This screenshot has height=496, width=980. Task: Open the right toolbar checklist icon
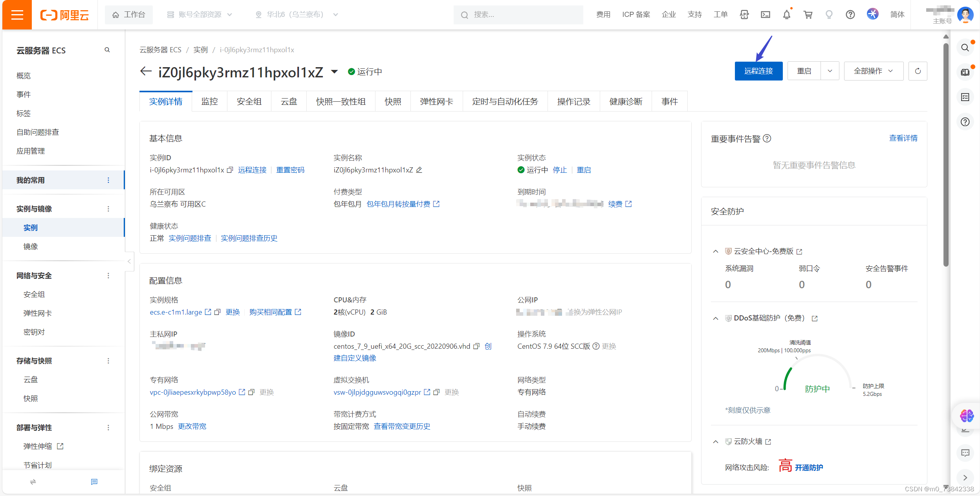[x=965, y=97]
